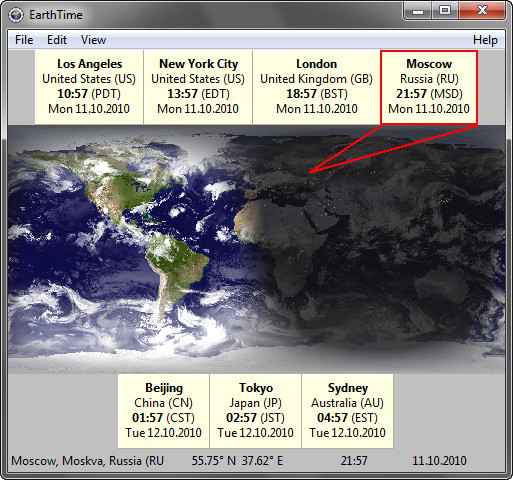Select the London clock panel
The width and height of the screenshot is (513, 480).
coord(316,87)
